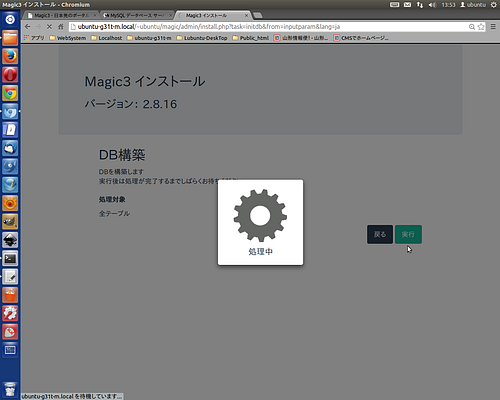
Task: Click the 処理対象 label
Action: pyautogui.click(x=112, y=199)
